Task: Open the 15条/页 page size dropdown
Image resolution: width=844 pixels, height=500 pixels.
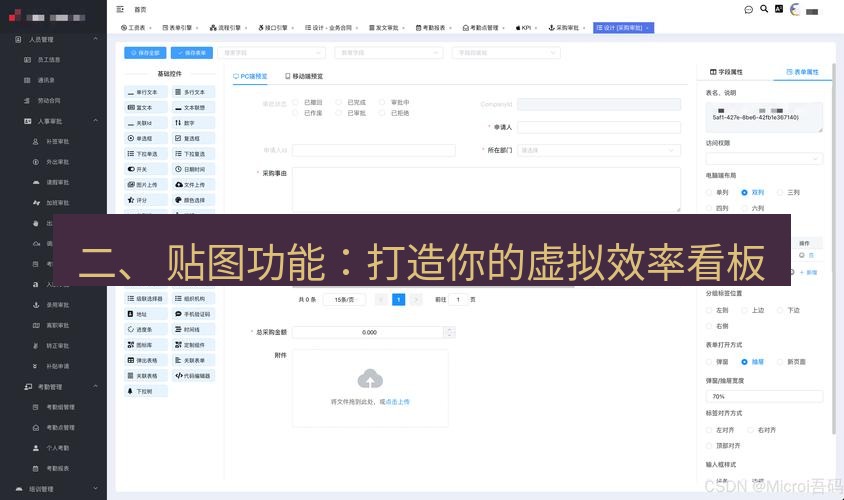Action: tap(344, 300)
